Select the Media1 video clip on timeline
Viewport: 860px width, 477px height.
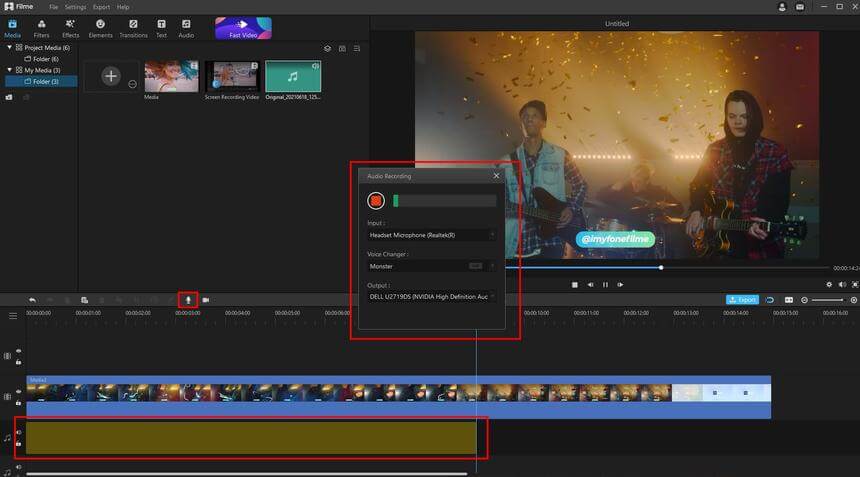click(x=399, y=397)
